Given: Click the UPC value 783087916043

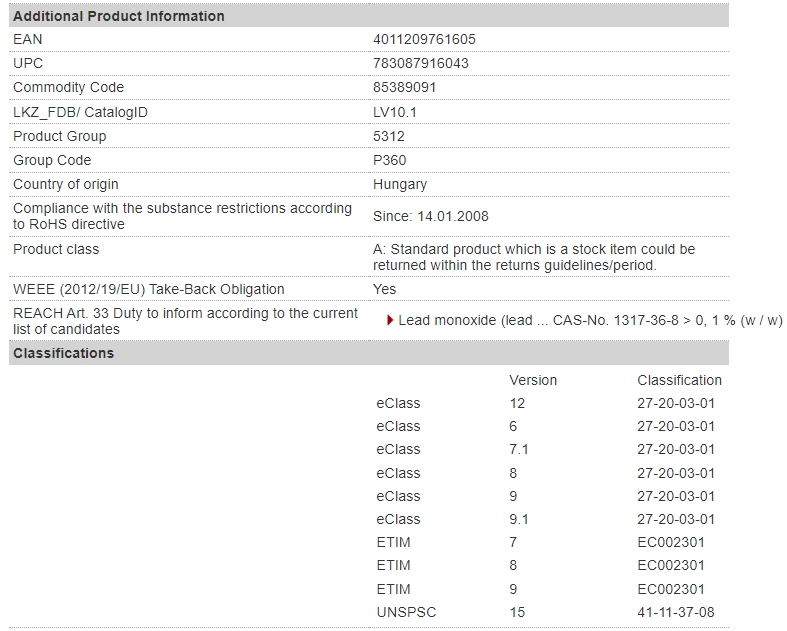Looking at the screenshot, I should [421, 63].
